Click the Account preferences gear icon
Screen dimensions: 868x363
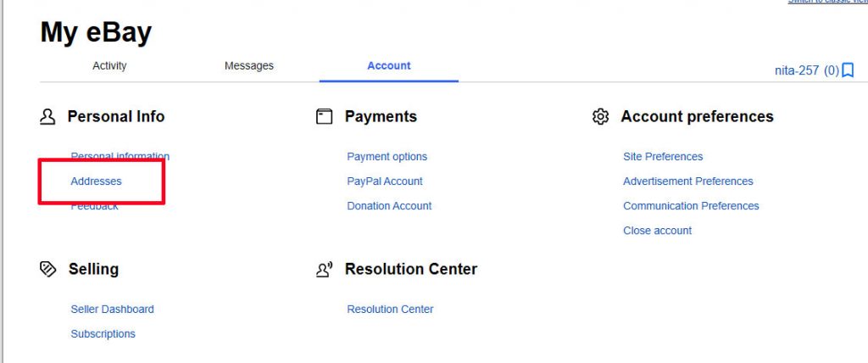pos(601,117)
